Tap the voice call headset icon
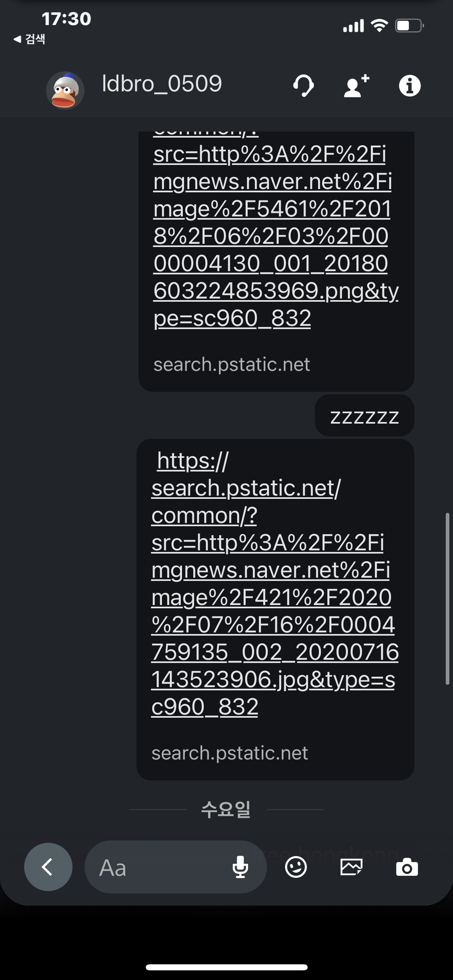The image size is (453, 980). pos(303,86)
